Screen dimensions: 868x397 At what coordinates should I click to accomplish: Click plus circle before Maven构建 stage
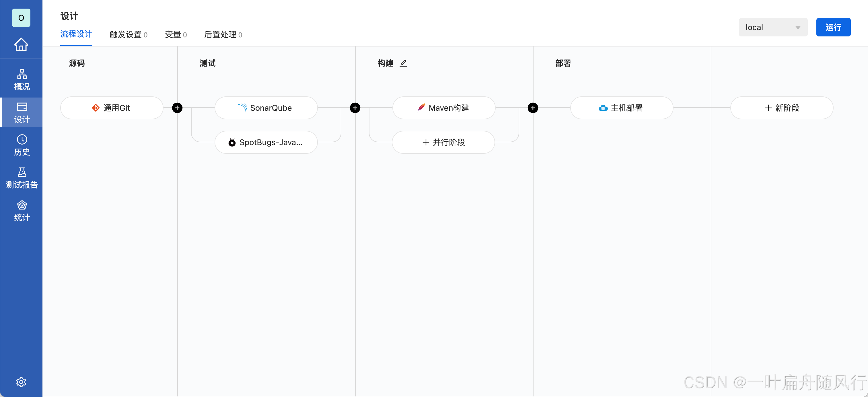click(355, 108)
